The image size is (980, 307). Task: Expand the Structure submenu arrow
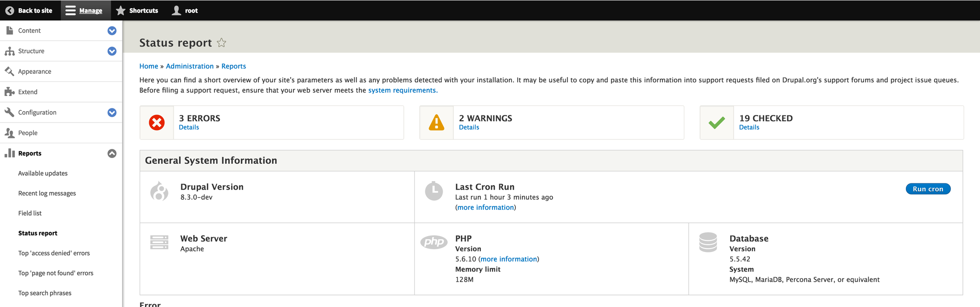tap(112, 51)
